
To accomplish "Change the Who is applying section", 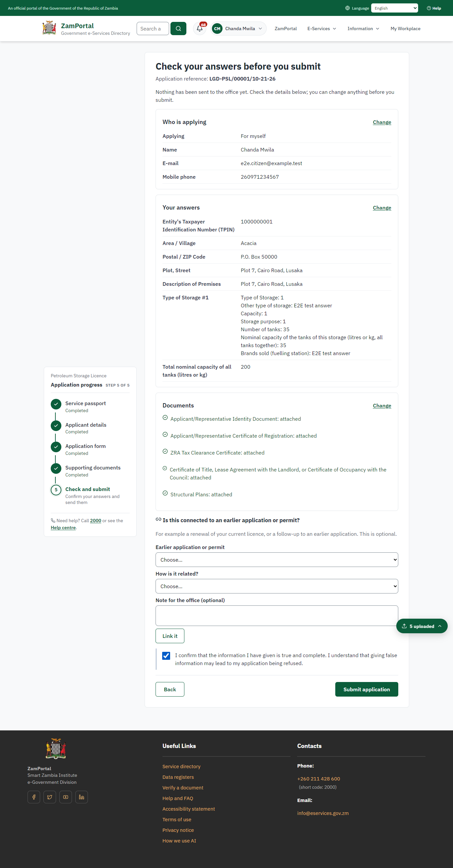I will click(x=382, y=122).
